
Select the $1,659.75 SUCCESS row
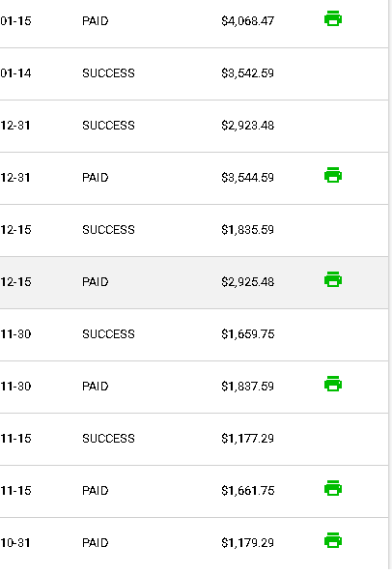point(194,334)
